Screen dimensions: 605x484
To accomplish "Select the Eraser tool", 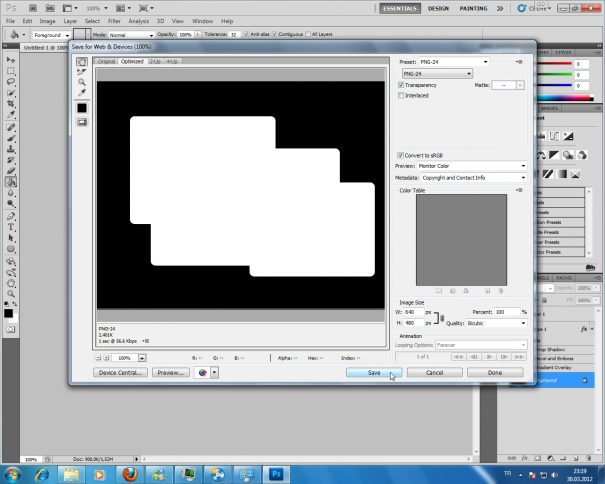I will [11, 171].
